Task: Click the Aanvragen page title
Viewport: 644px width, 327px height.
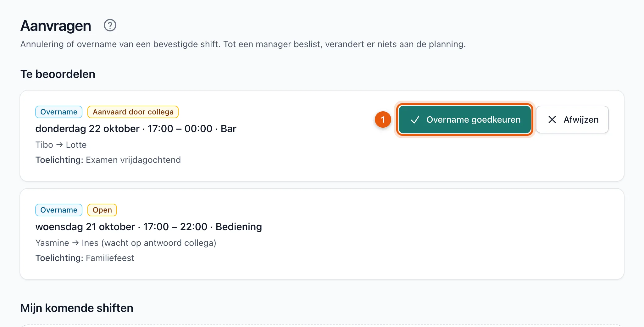Action: 56,26
